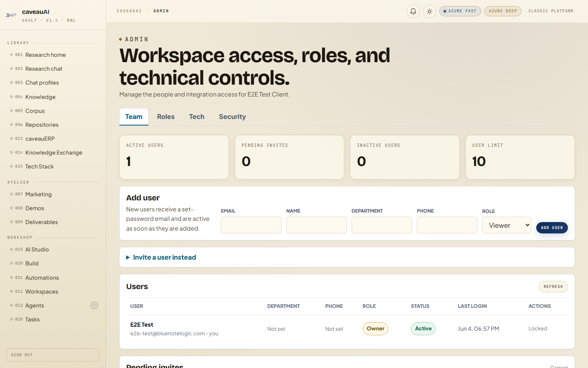Select the Azure Fast model toggle
Viewport: 588px width, 368px height.
pos(460,11)
